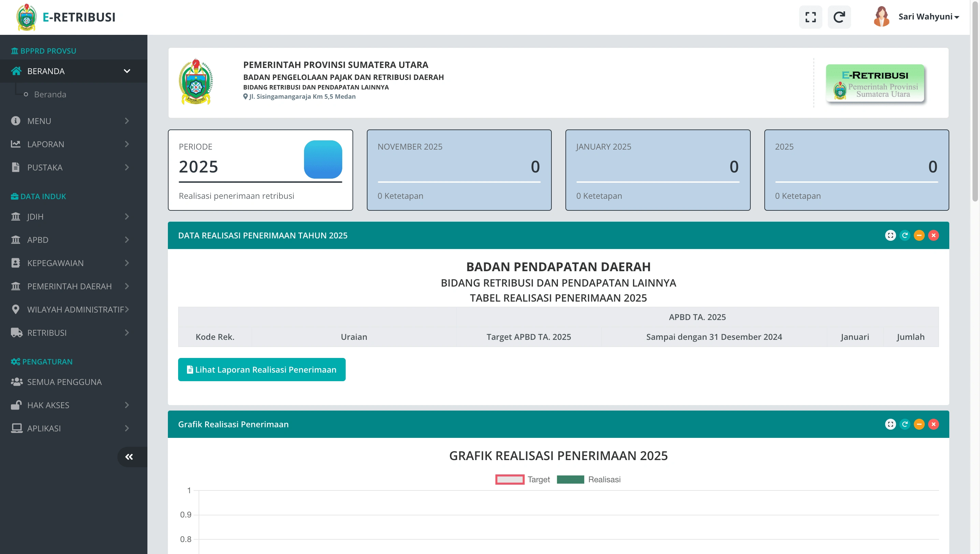
Task: Minimize the Grafik Realisasi Penerimaan panel
Action: tap(919, 424)
